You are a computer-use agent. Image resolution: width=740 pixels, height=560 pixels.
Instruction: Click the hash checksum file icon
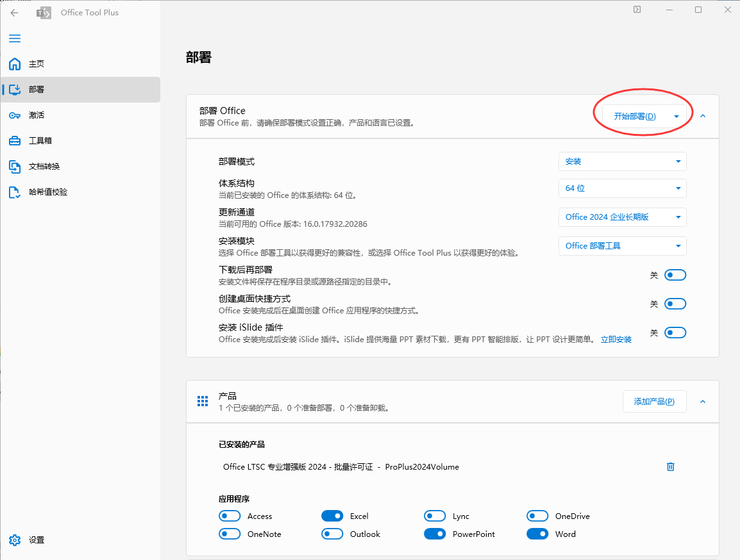click(x=15, y=192)
